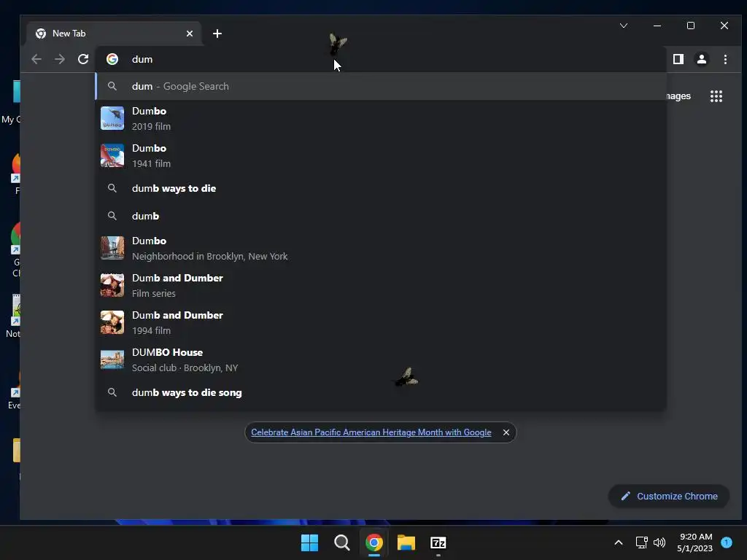This screenshot has width=747, height=560.
Task: Open a new tab with the plus icon
Action: [x=217, y=34]
